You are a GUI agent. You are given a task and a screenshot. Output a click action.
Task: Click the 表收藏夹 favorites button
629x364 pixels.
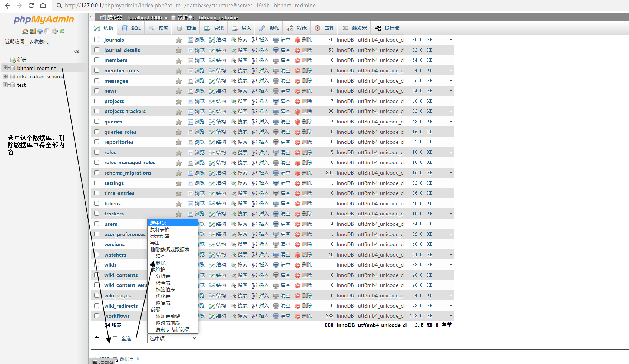(x=39, y=42)
